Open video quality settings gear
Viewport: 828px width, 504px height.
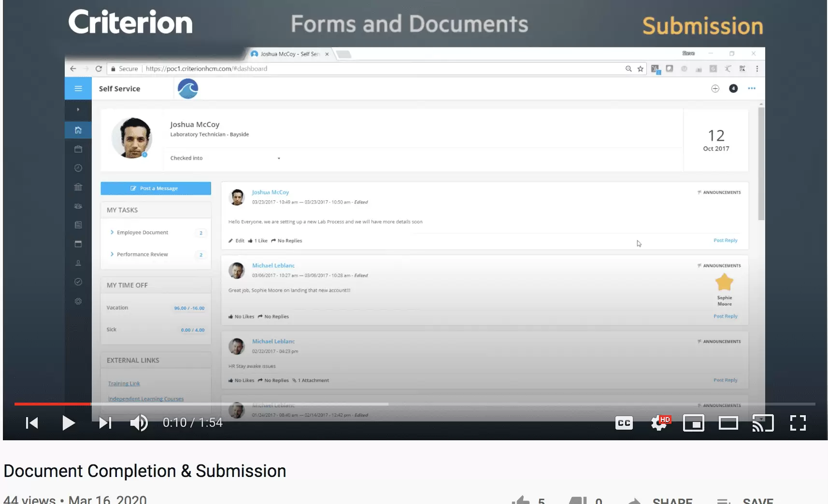click(x=659, y=423)
